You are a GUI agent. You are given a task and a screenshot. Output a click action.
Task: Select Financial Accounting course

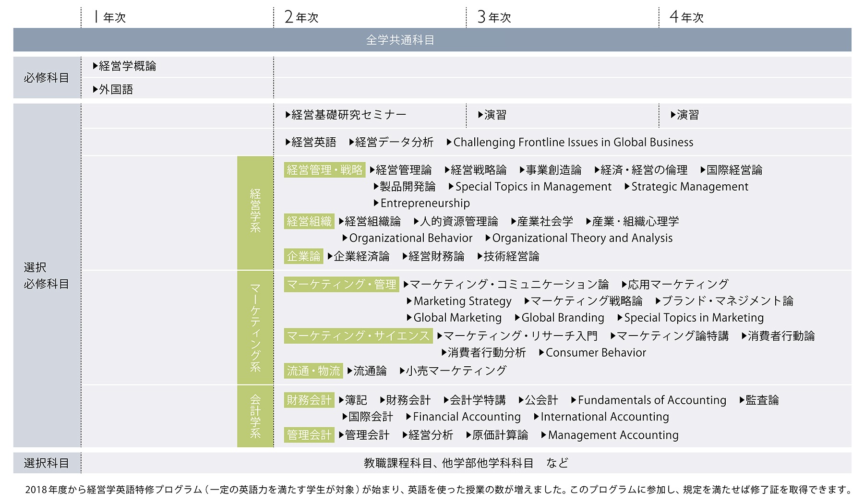(463, 417)
